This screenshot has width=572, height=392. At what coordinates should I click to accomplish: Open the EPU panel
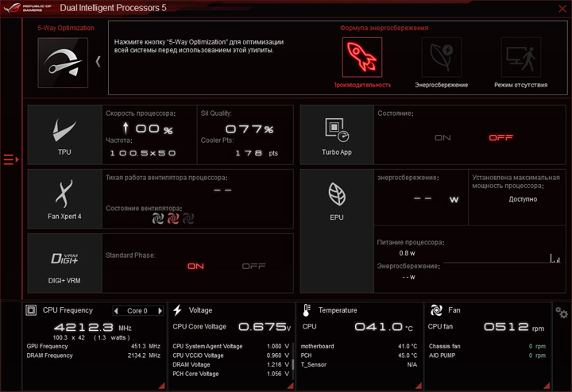coord(337,231)
